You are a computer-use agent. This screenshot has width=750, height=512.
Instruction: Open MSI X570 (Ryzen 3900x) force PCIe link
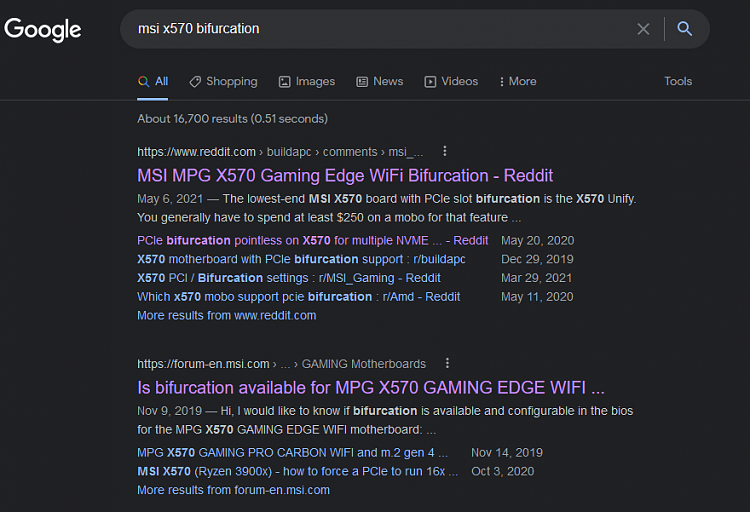pos(298,471)
